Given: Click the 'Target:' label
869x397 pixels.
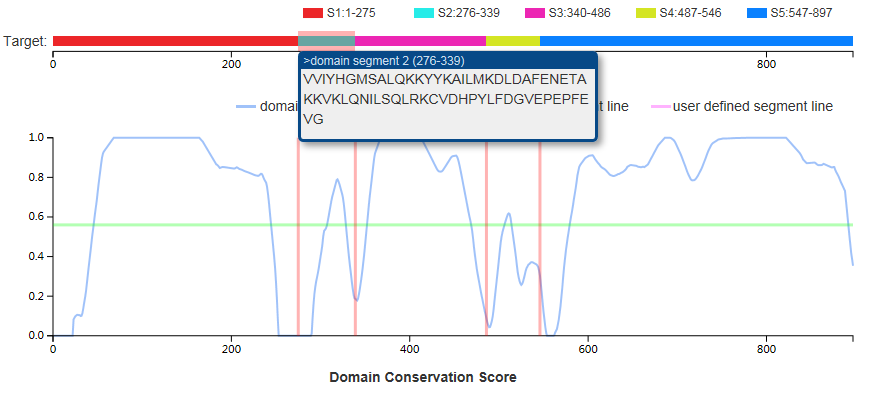Looking at the screenshot, I should (25, 41).
